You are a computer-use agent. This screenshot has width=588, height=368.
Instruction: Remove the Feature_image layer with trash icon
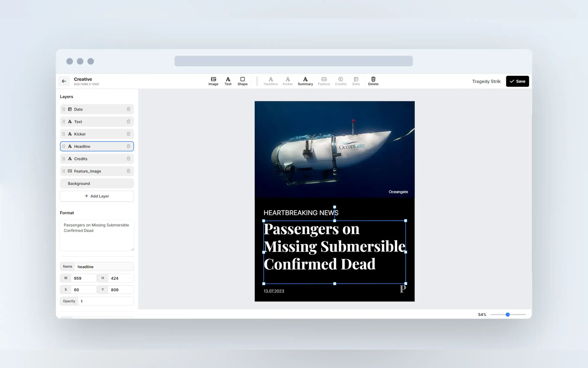pyautogui.click(x=128, y=171)
